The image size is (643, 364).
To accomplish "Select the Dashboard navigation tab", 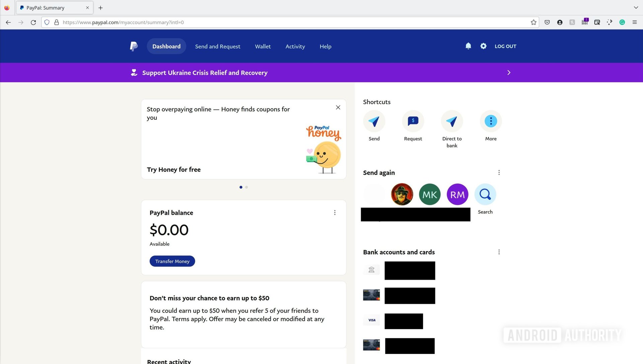I will 166,46.
